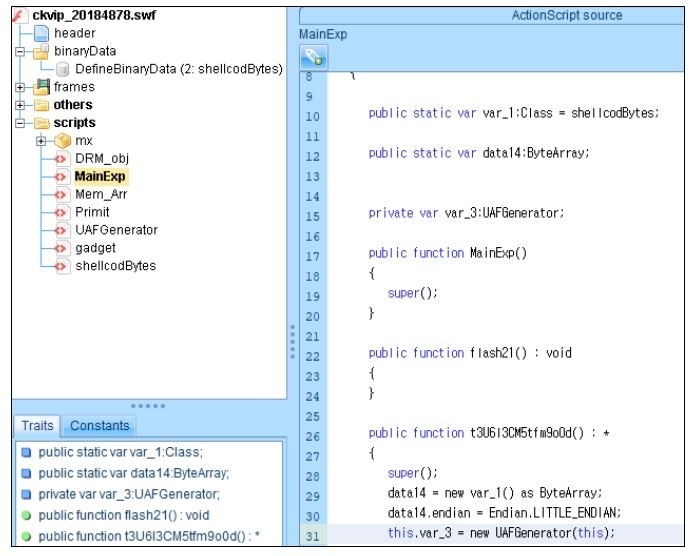Select trait 'private var var_3:UAFGenerator;'
The height and width of the screenshot is (556, 698).
point(129,494)
